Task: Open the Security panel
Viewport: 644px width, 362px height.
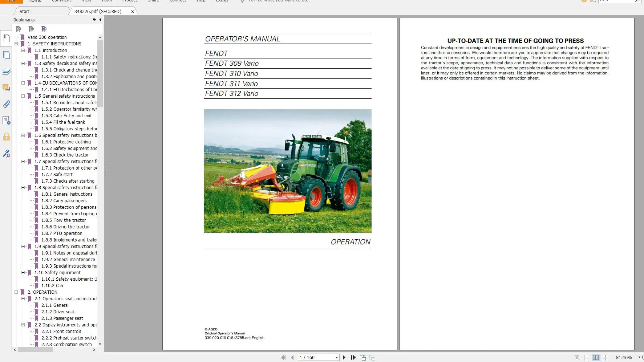Action: [x=6, y=137]
